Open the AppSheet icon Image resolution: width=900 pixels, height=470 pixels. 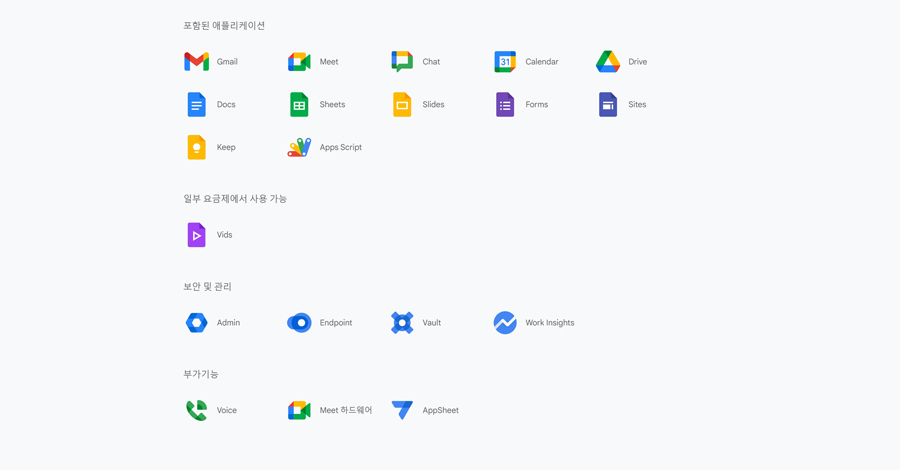click(402, 410)
